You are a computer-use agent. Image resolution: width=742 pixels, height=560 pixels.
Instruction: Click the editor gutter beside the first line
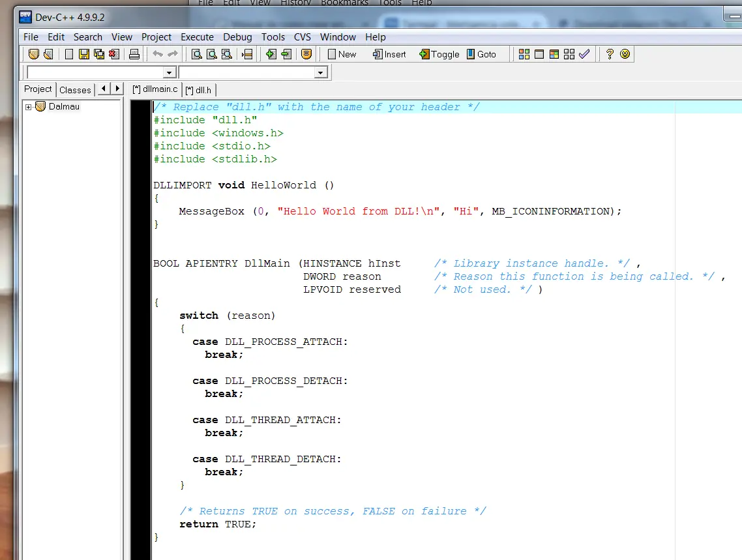pyautogui.click(x=141, y=107)
